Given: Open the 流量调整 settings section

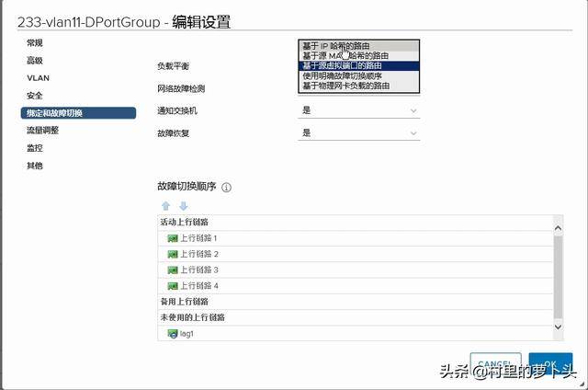Looking at the screenshot, I should point(42,130).
